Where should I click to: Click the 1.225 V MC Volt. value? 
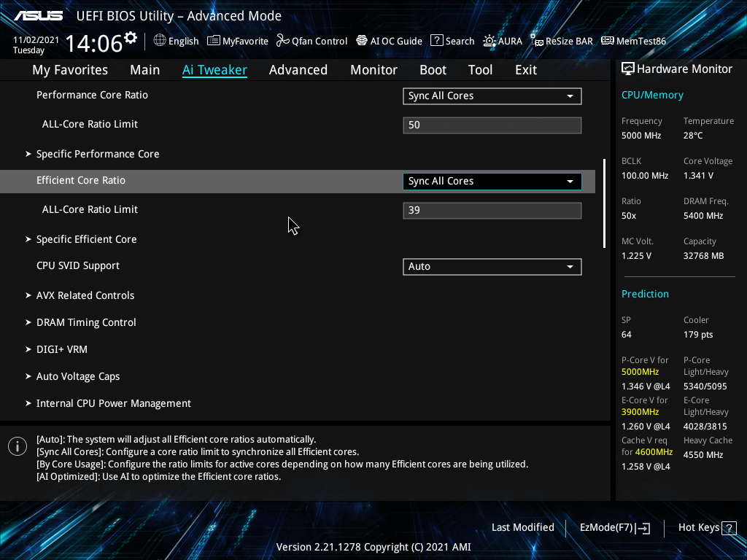click(x=636, y=256)
